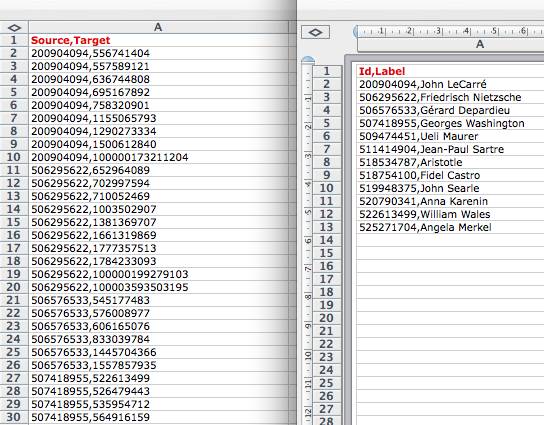Click cell '507418955,535954712'

(158, 405)
